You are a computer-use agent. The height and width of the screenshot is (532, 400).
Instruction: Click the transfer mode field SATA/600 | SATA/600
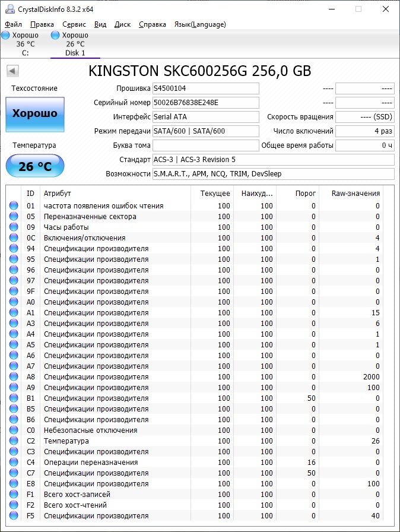(206, 131)
